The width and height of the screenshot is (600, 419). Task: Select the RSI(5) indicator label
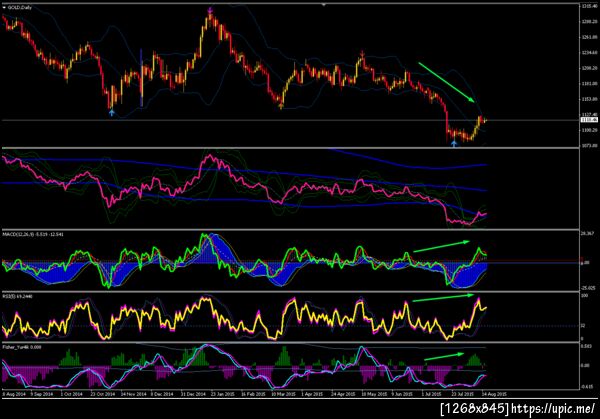(18, 296)
